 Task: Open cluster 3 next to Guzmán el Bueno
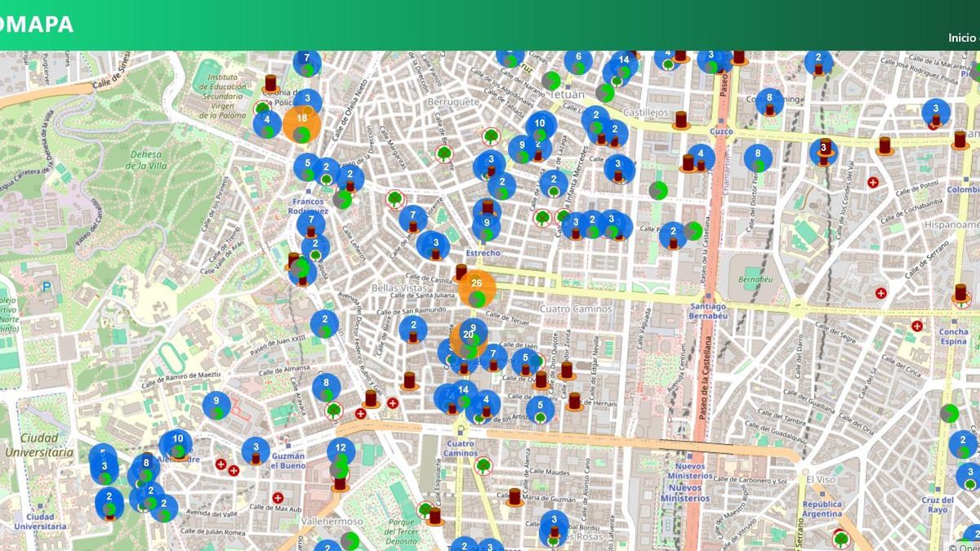pos(256,451)
